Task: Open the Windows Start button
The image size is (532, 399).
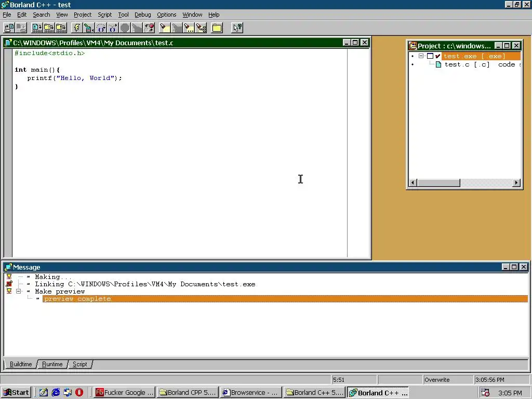Action: click(x=16, y=393)
